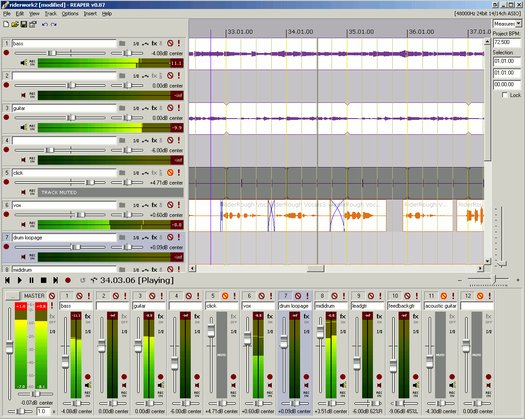Click the Undo arrow icon
This screenshot has width=525, height=419.
click(45, 24)
